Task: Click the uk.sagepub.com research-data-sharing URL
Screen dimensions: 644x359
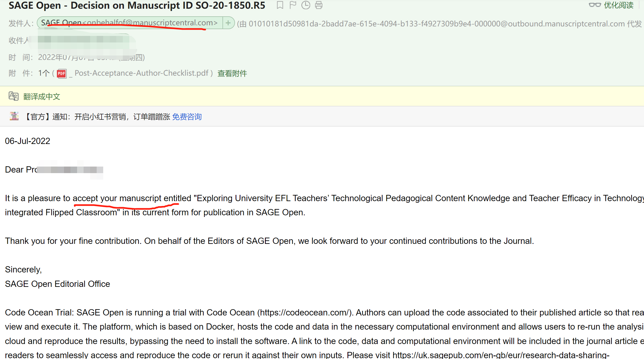Action: [501, 355]
